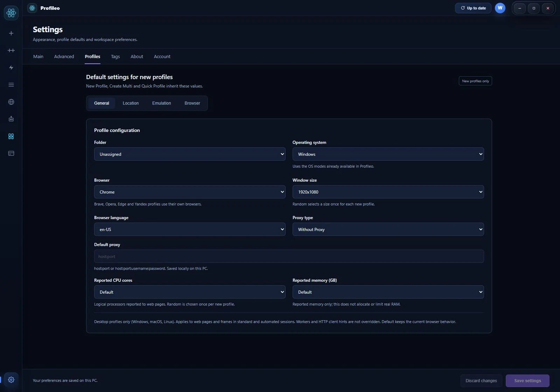560x392 pixels.
Task: Click the Save settings button
Action: (x=527, y=380)
